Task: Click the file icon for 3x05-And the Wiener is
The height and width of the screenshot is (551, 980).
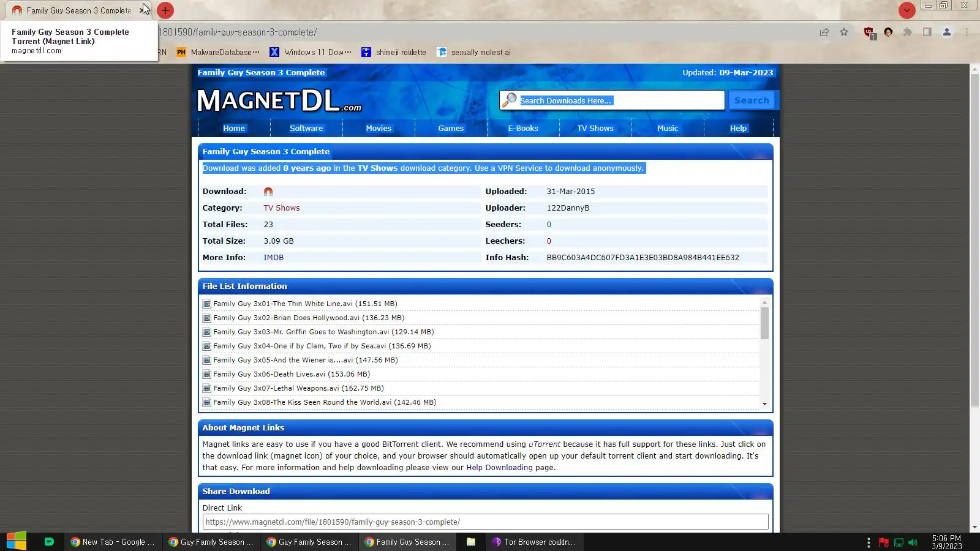Action: 207,360
